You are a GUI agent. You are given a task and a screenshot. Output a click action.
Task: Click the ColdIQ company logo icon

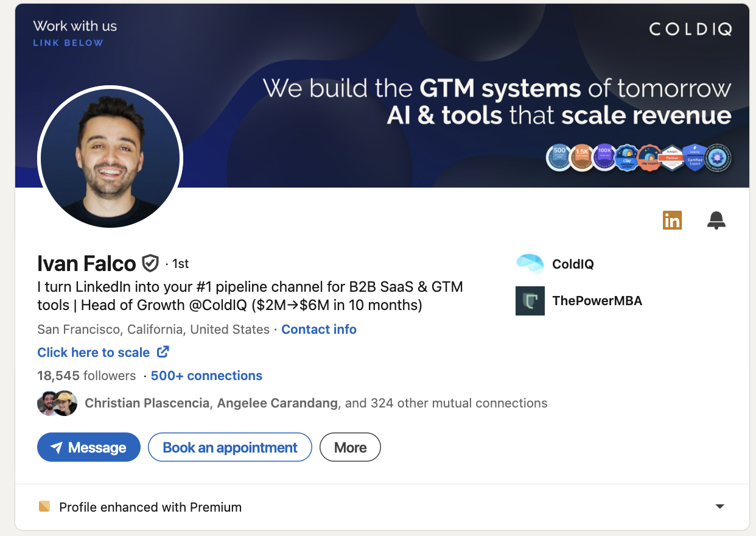[x=530, y=264]
